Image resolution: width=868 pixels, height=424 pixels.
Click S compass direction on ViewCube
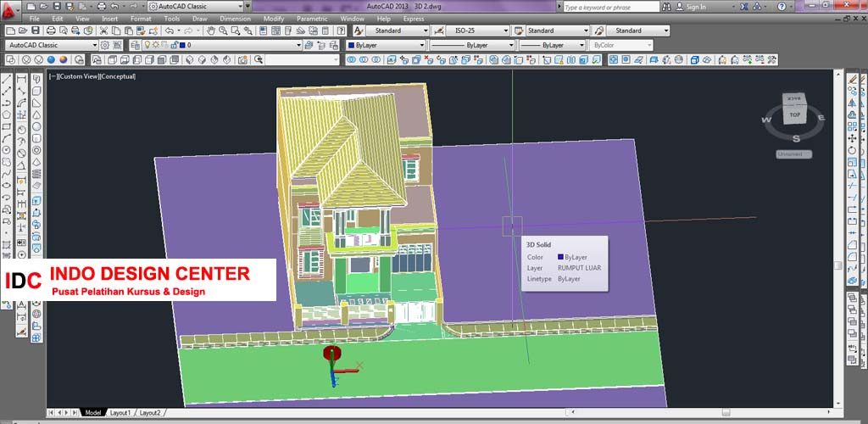(x=796, y=138)
